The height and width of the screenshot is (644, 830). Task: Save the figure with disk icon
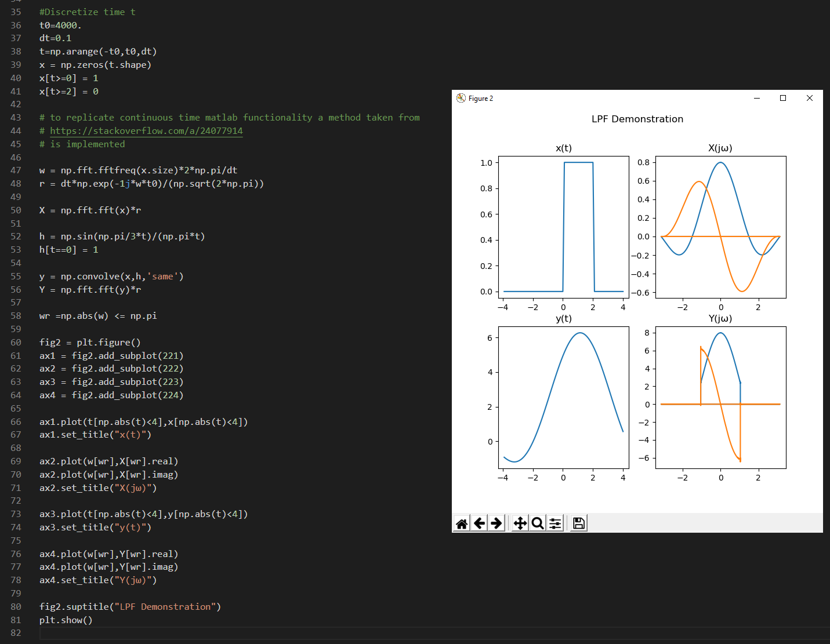click(579, 523)
